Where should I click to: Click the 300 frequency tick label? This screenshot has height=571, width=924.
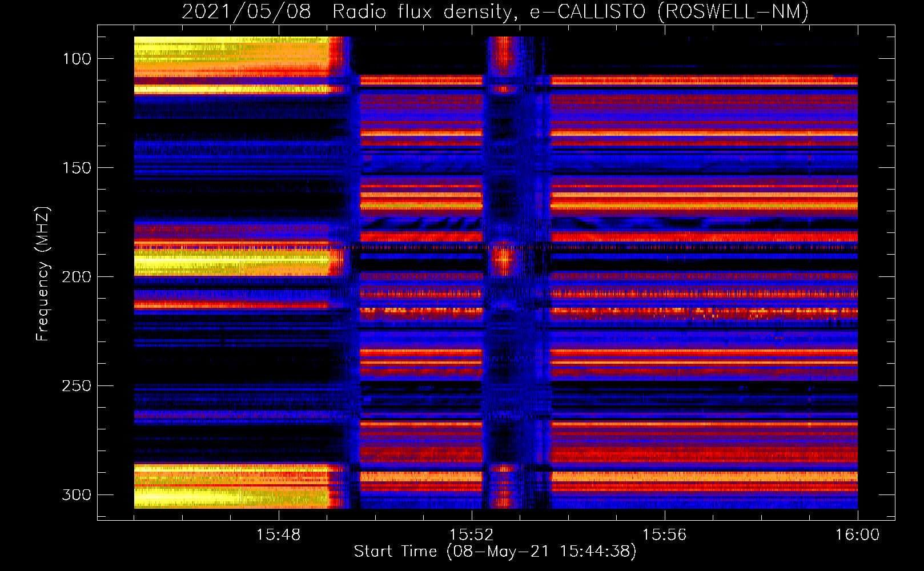77,494
